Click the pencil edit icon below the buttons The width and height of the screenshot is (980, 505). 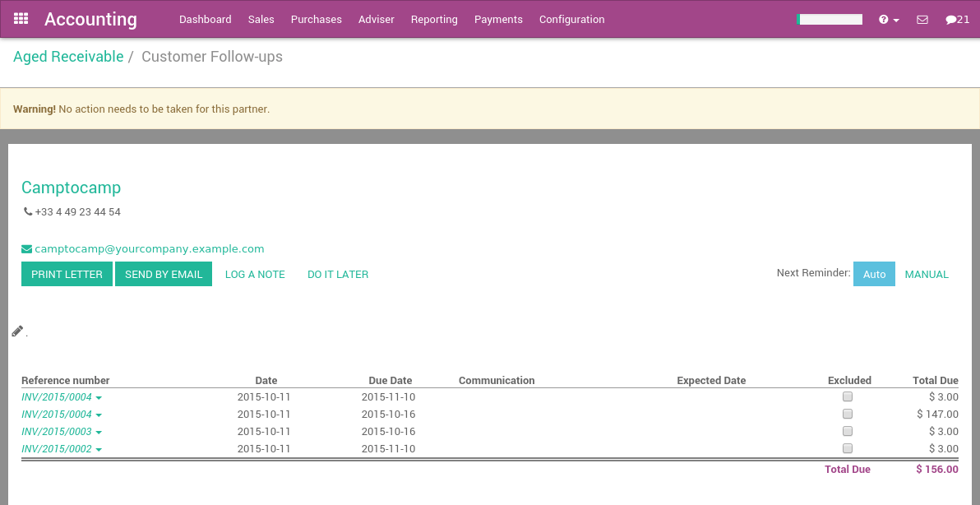coord(17,330)
